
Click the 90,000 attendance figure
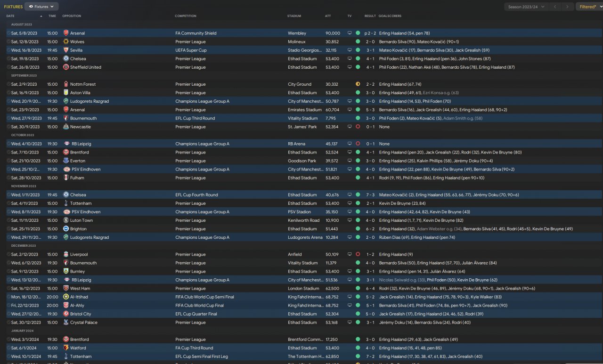tap(333, 33)
